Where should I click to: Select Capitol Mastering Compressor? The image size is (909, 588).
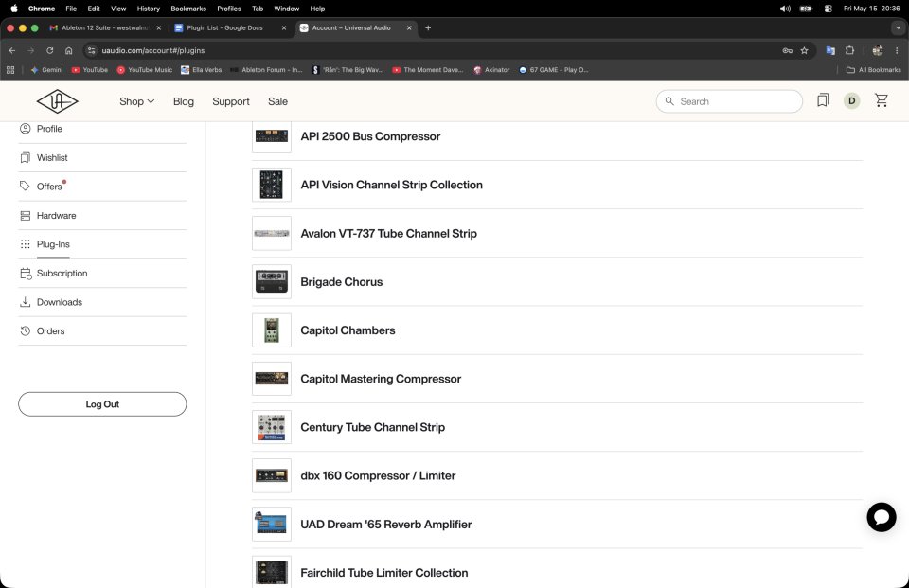click(381, 379)
